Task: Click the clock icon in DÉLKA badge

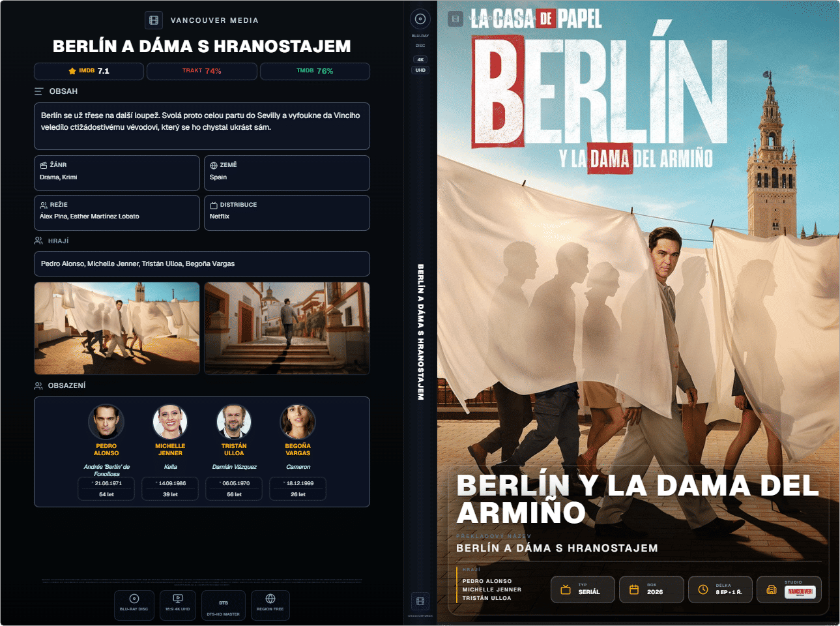Action: tap(703, 589)
